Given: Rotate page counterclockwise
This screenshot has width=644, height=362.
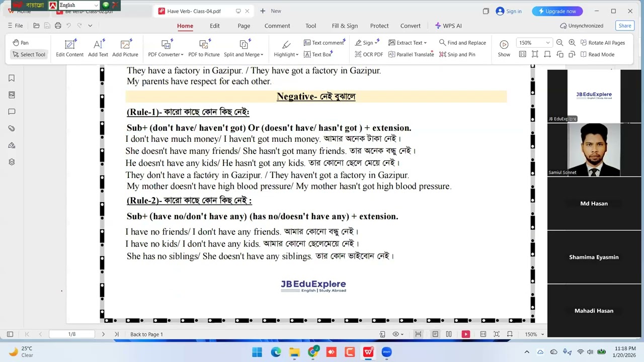Looking at the screenshot, I should (560, 54).
